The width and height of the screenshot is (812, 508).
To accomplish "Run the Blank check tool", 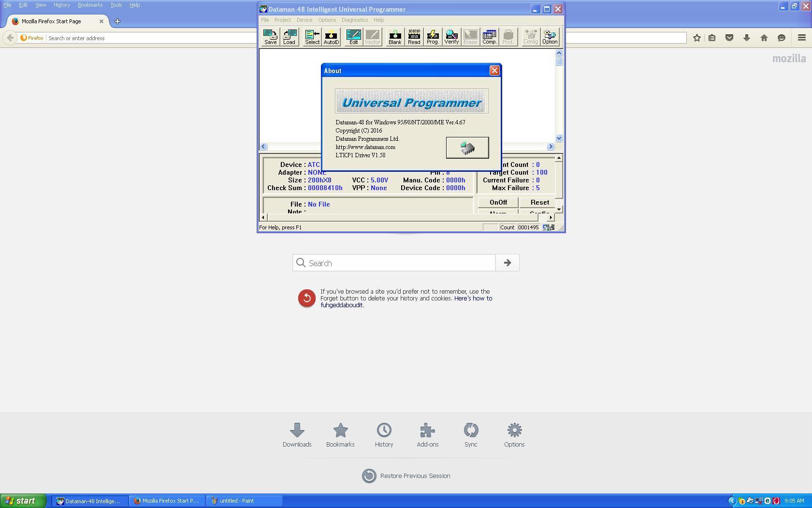I will [395, 37].
